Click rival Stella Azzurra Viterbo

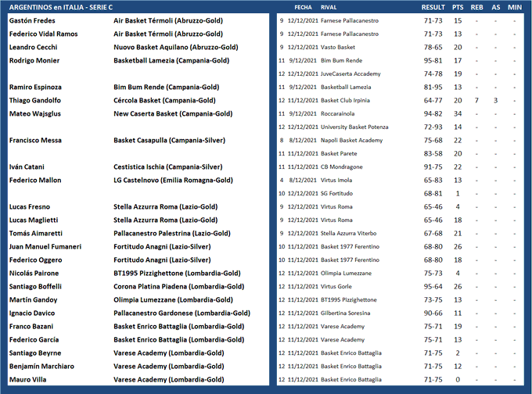click(348, 233)
